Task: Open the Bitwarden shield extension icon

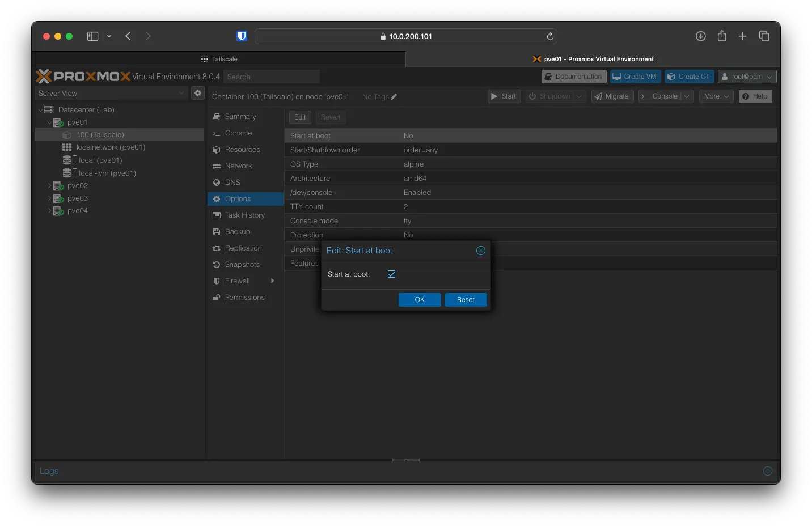Action: click(x=242, y=36)
